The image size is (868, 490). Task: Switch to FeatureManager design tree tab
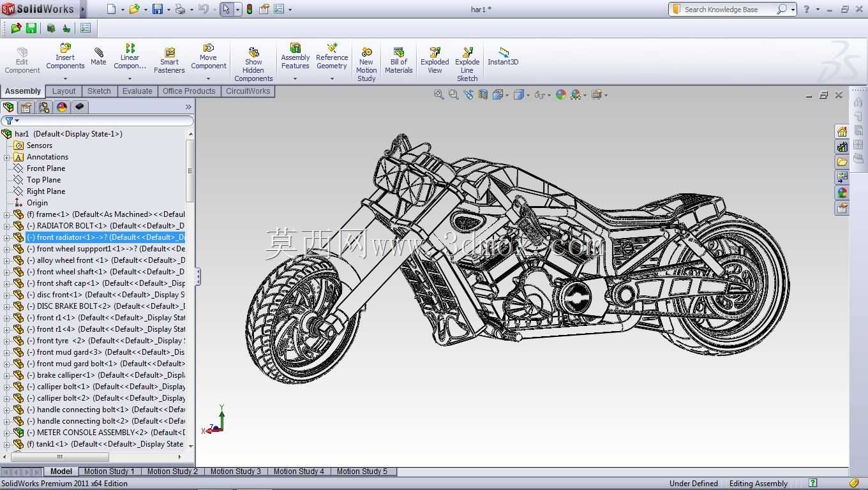click(x=8, y=107)
